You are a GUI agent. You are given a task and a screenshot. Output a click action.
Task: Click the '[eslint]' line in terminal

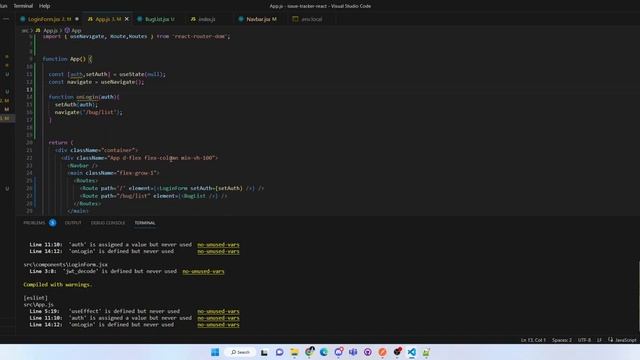click(x=36, y=298)
